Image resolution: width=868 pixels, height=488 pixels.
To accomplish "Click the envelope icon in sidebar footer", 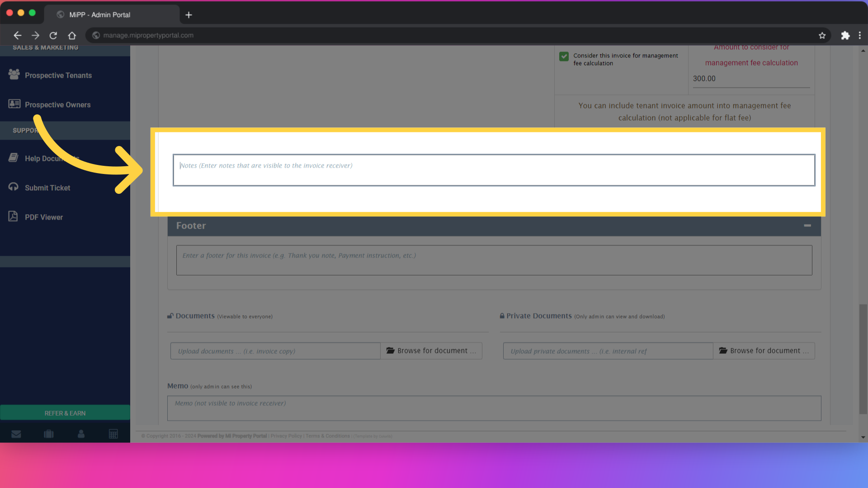I will tap(16, 434).
